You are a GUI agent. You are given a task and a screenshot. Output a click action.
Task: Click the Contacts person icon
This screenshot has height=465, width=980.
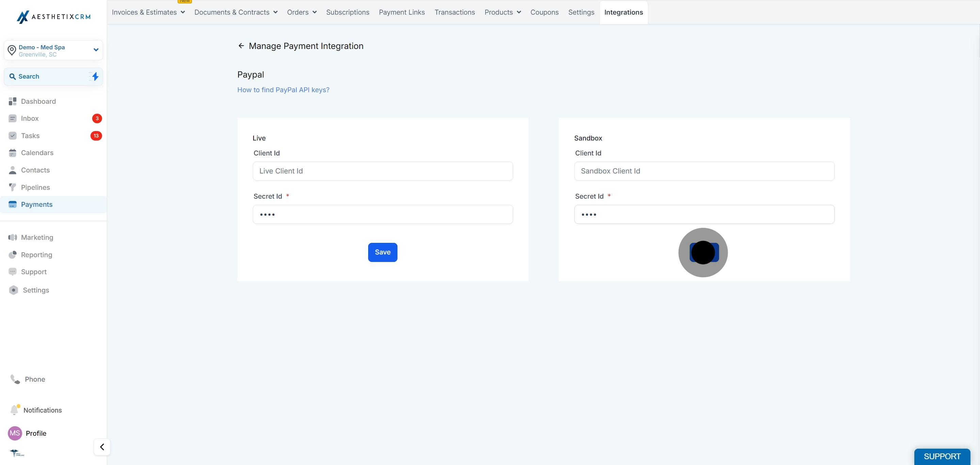(13, 170)
